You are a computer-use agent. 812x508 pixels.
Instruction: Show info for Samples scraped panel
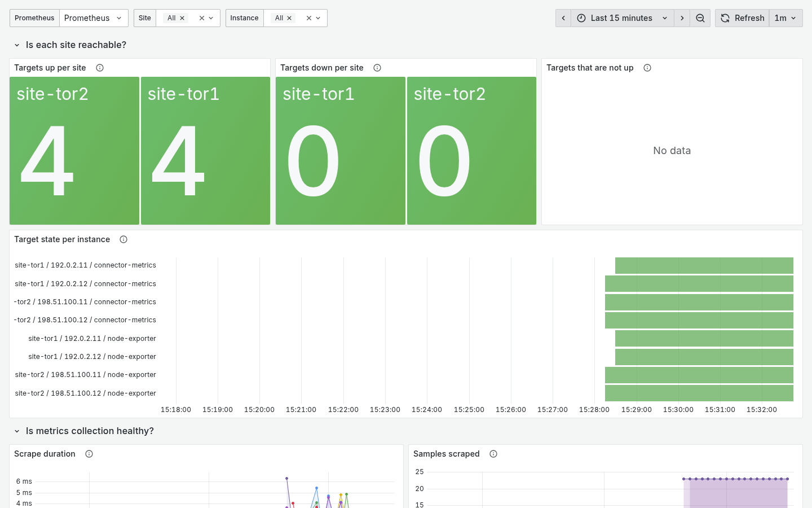click(x=493, y=454)
